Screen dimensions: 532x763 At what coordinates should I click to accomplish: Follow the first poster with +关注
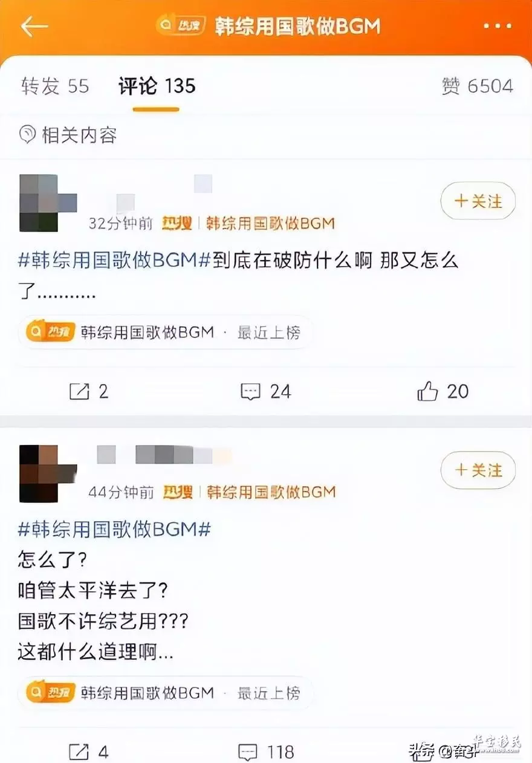click(478, 201)
